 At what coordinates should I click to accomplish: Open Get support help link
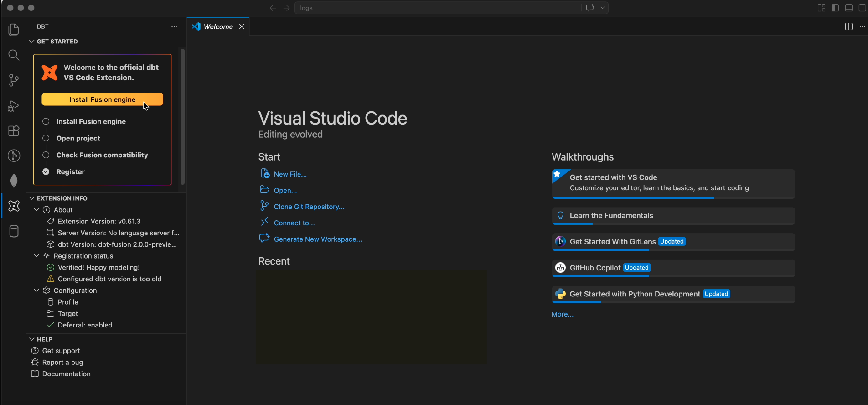(106, 351)
